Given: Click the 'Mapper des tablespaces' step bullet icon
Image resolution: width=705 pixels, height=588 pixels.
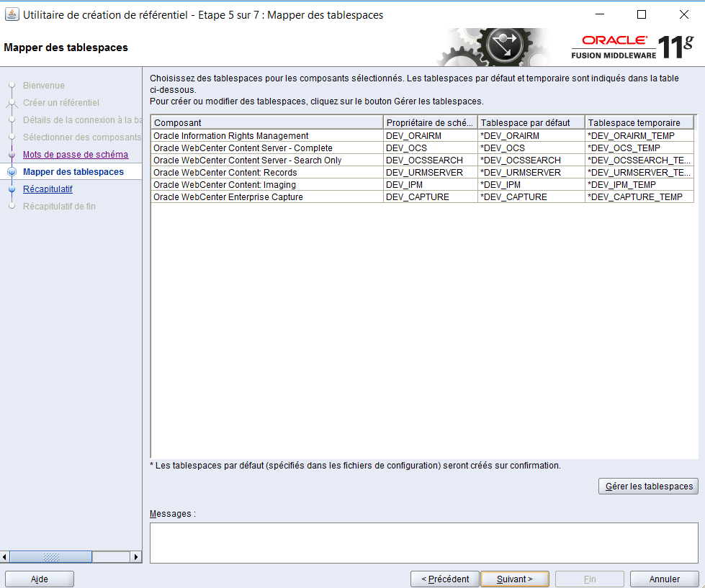Looking at the screenshot, I should coord(12,172).
